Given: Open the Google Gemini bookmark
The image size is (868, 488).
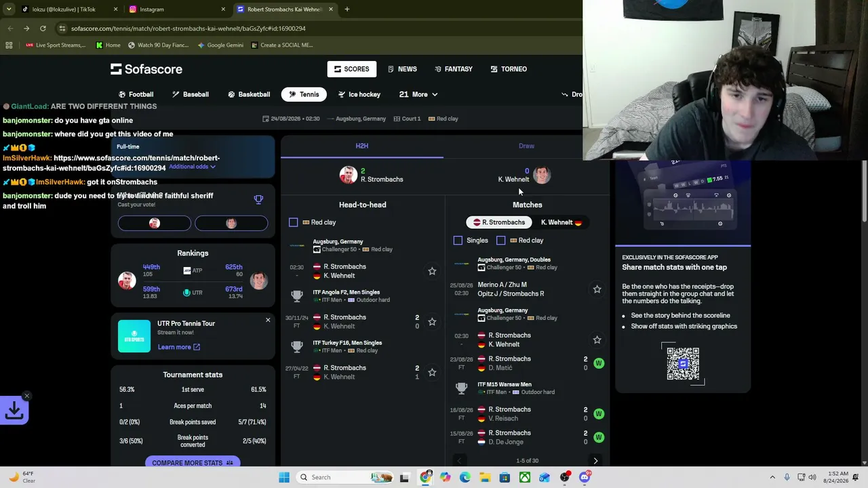Looking at the screenshot, I should click(x=220, y=45).
